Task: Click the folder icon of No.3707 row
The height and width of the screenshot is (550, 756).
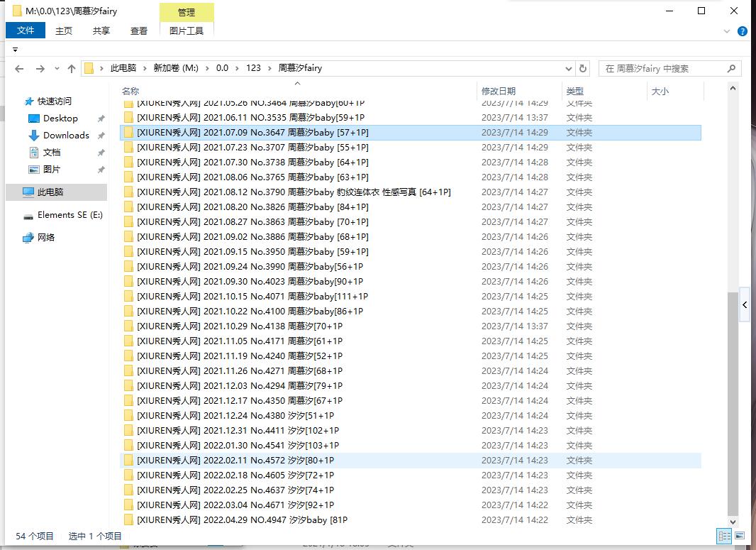Action: click(129, 147)
